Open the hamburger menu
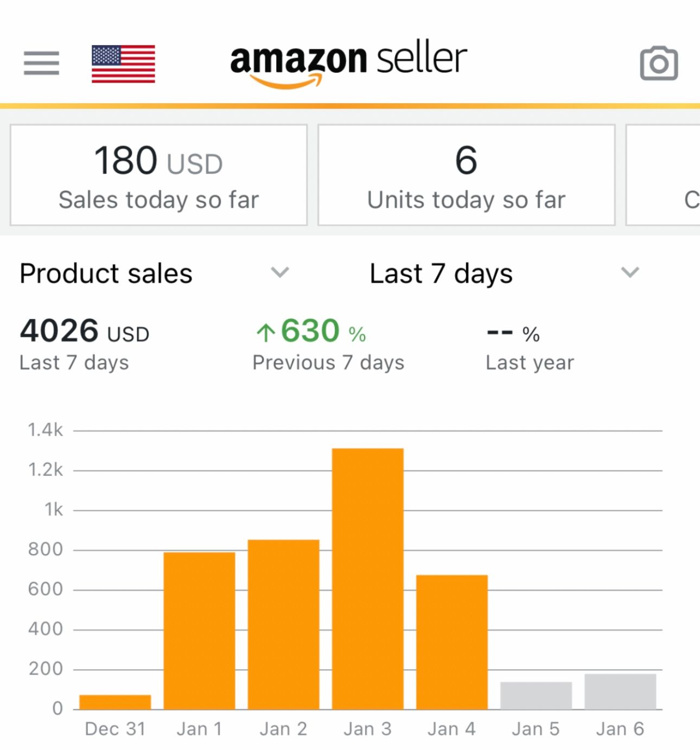Viewport: 700px width, 750px height. pyautogui.click(x=41, y=63)
